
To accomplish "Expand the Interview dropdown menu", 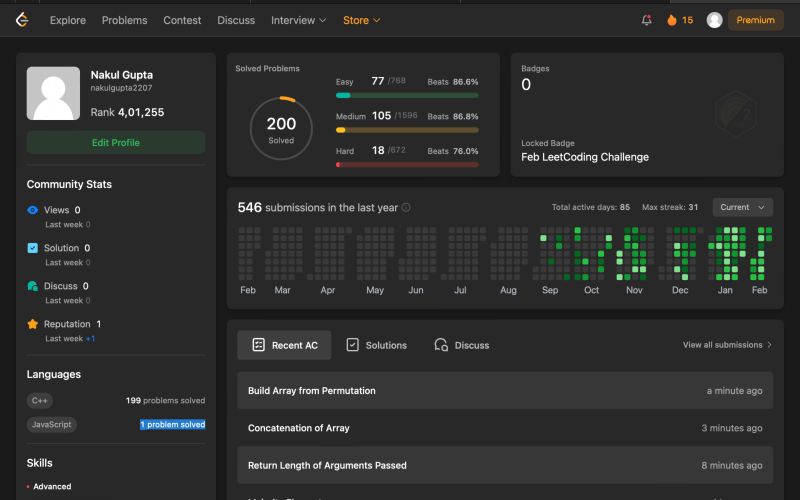I will (x=299, y=20).
